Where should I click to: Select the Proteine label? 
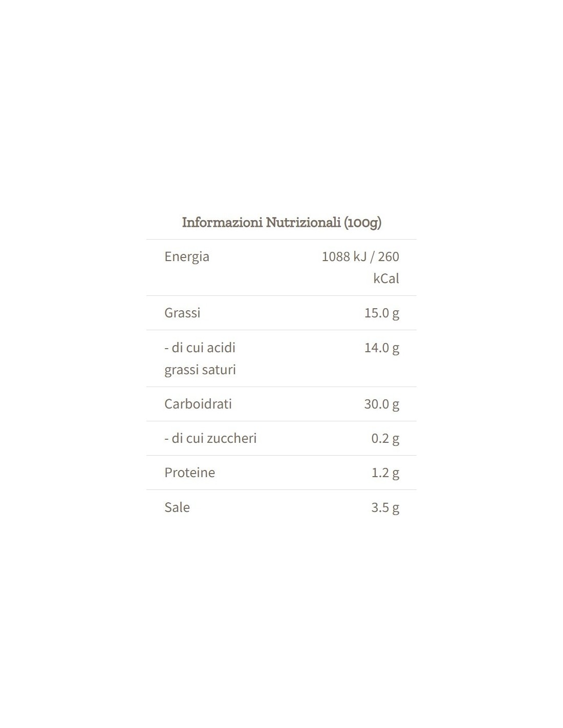tap(190, 473)
